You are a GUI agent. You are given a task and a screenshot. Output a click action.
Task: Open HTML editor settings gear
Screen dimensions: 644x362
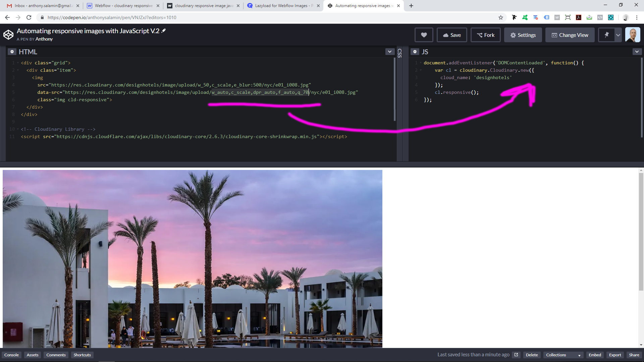point(12,52)
